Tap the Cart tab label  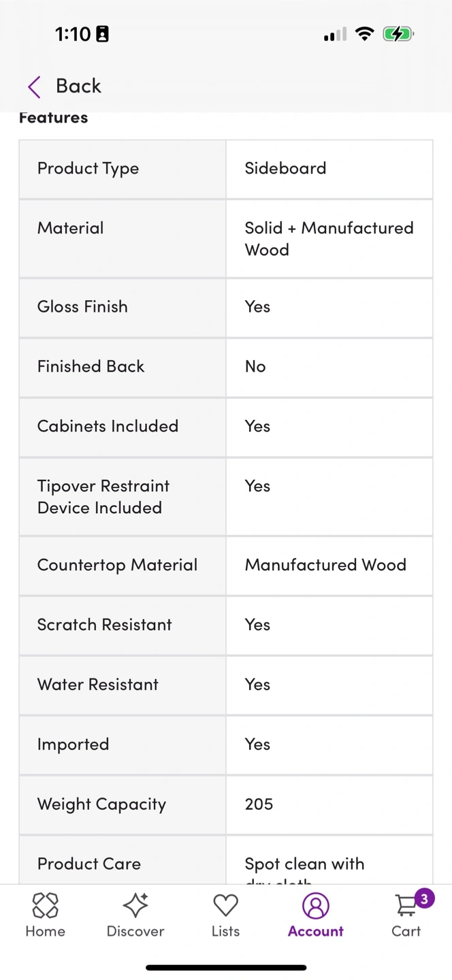(x=406, y=931)
